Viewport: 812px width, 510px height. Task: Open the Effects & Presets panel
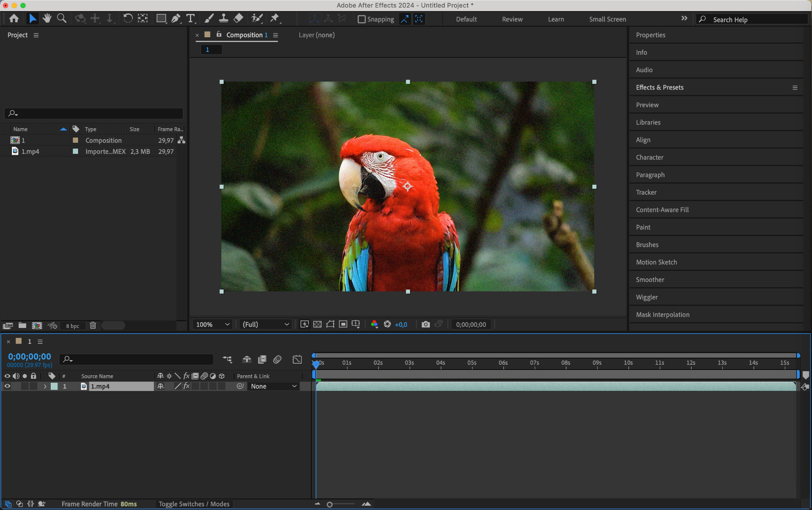click(x=659, y=87)
